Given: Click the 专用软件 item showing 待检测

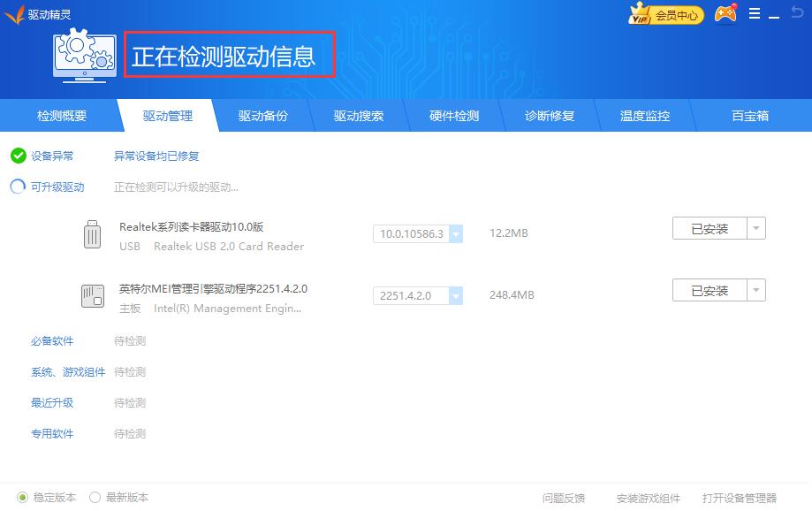Looking at the screenshot, I should tap(52, 434).
